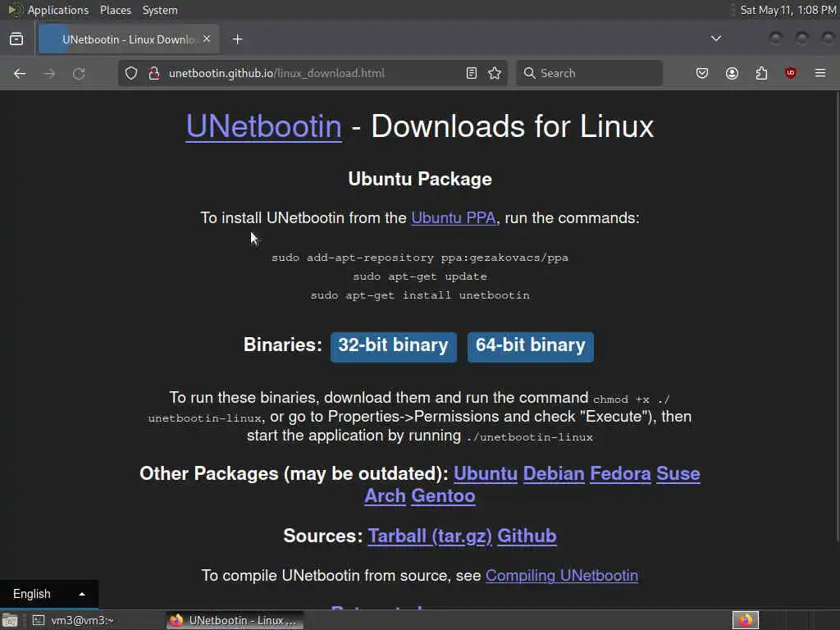
Task: Click the 'sudo apt-get update' command text
Action: point(420,276)
